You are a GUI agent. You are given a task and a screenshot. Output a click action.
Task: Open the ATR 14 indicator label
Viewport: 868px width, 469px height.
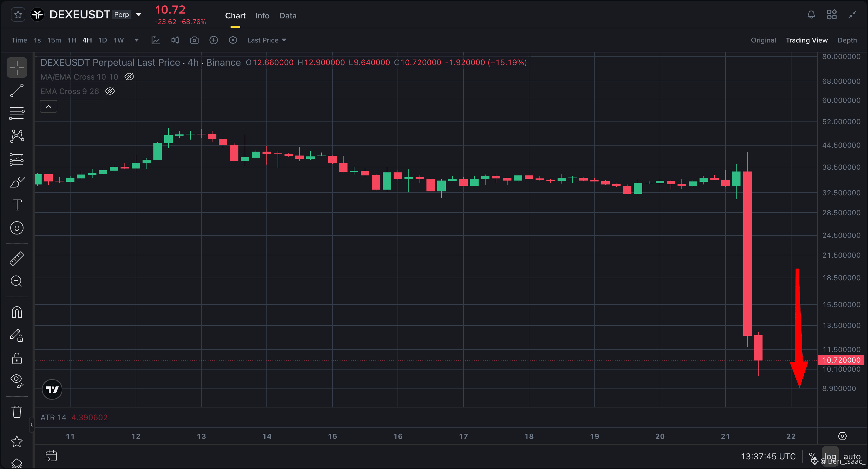(53, 417)
